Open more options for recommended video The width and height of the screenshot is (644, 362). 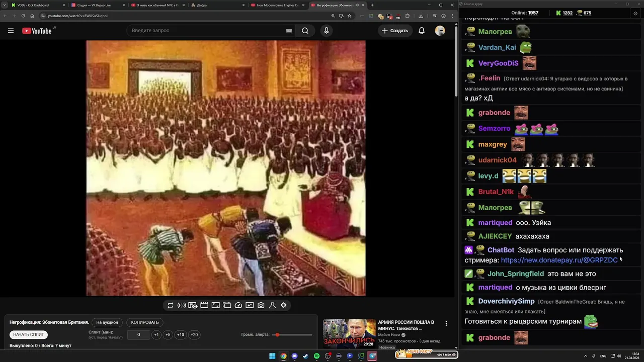[x=446, y=323]
